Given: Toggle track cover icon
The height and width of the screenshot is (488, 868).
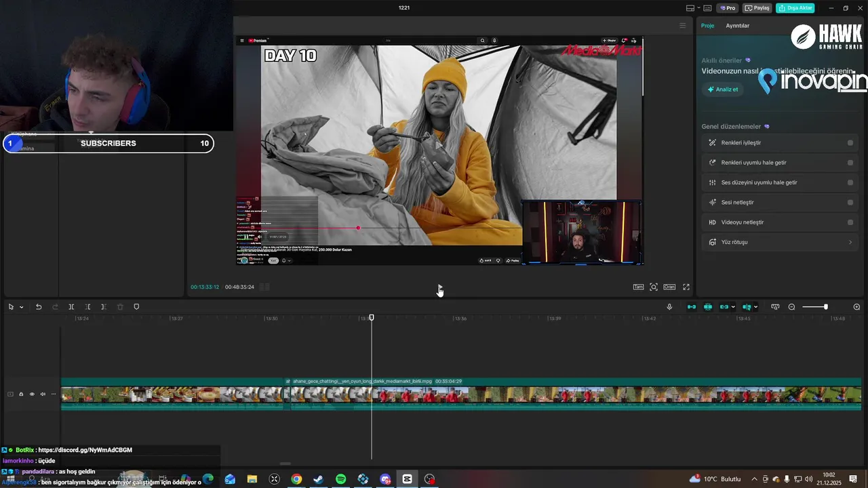Looking at the screenshot, I should click(x=10, y=394).
